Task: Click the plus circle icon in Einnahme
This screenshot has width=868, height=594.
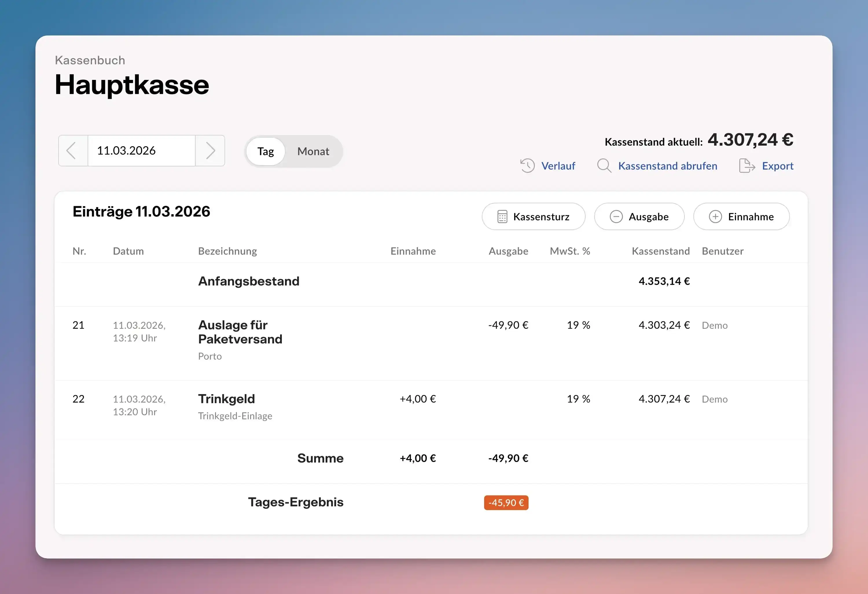Action: coord(715,217)
